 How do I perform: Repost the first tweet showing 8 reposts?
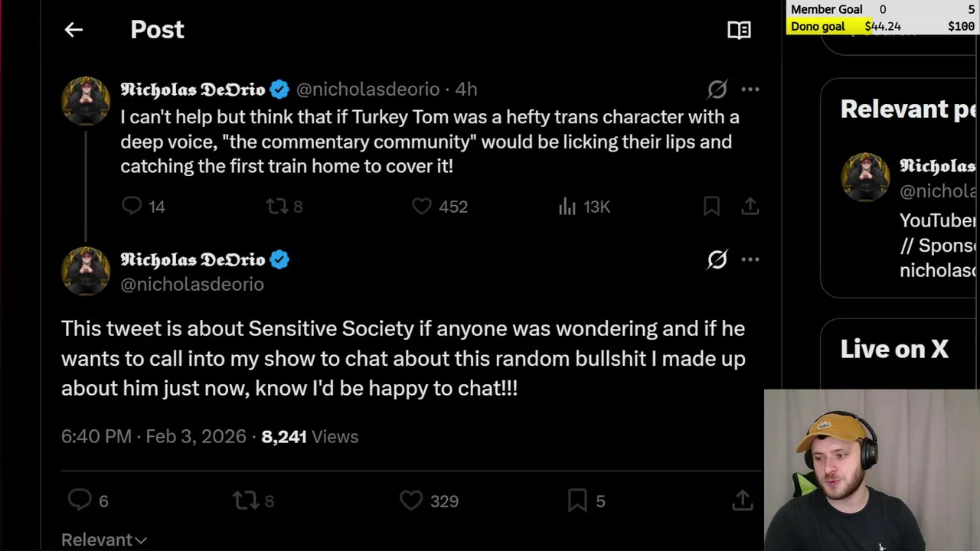pyautogui.click(x=276, y=206)
